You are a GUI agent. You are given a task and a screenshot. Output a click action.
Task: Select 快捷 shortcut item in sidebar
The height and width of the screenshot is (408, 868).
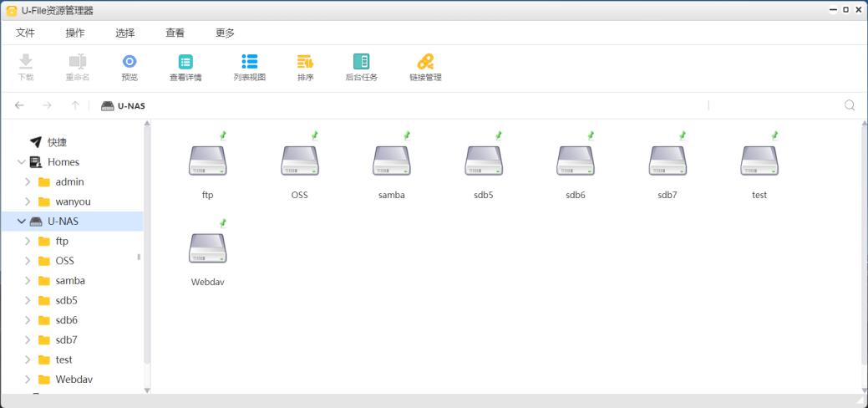click(57, 142)
